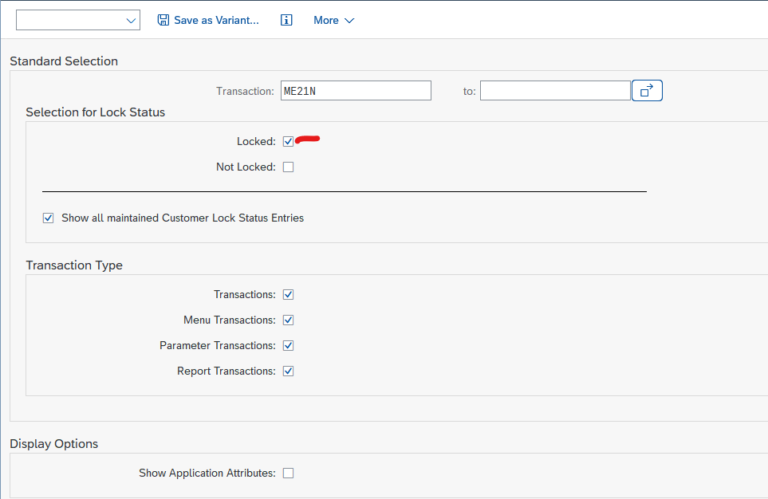This screenshot has height=499, width=768.
Task: Disable the Menu Transactions checkbox
Action: 288,320
